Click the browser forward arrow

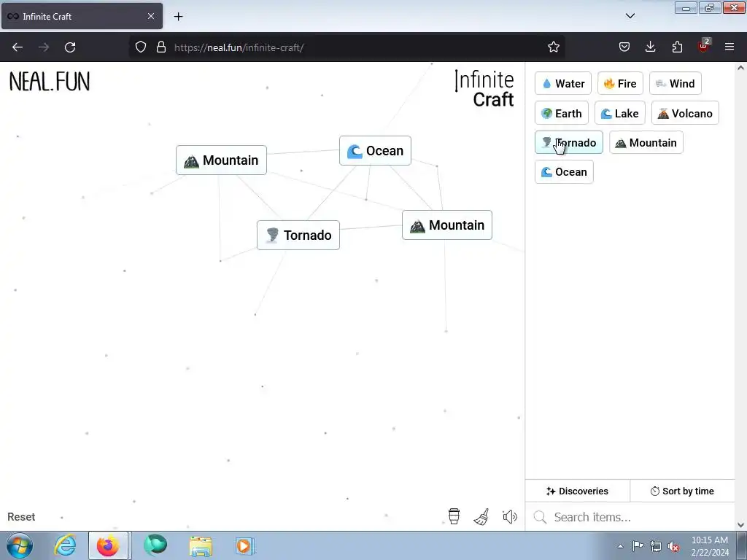coord(44,47)
